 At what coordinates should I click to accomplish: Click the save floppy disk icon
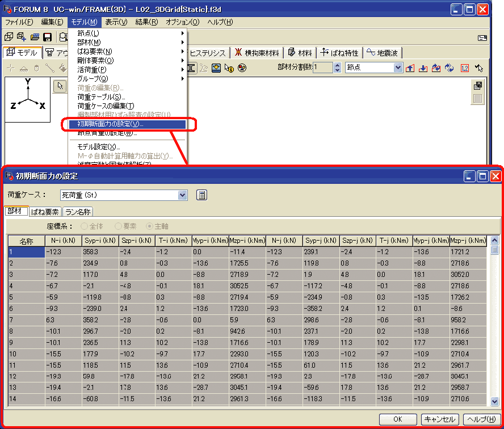(48, 37)
